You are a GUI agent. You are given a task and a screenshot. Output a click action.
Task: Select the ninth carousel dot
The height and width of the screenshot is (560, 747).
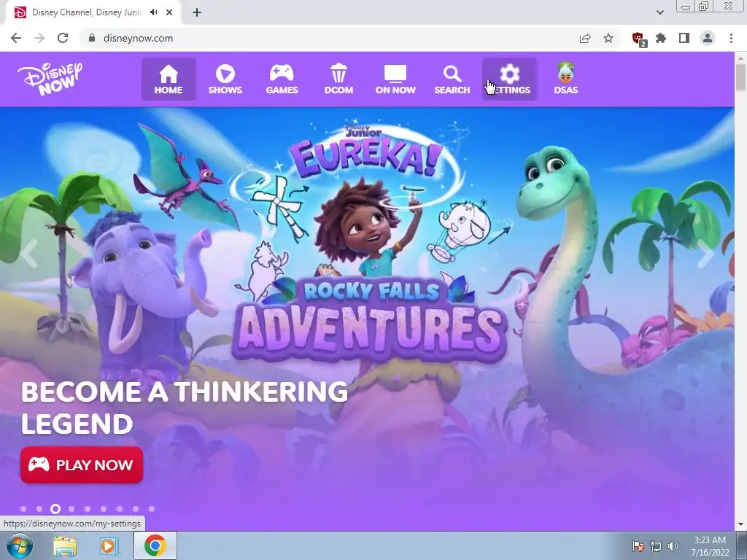[152, 509]
